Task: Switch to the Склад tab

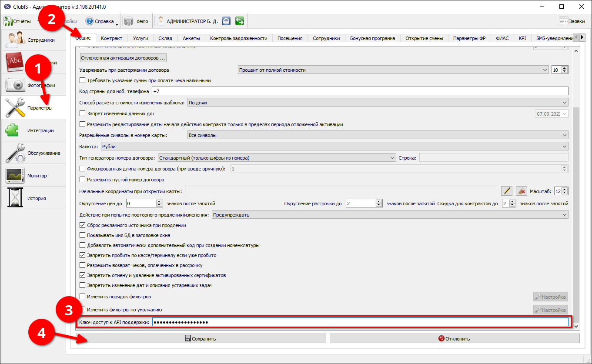Action: point(165,38)
